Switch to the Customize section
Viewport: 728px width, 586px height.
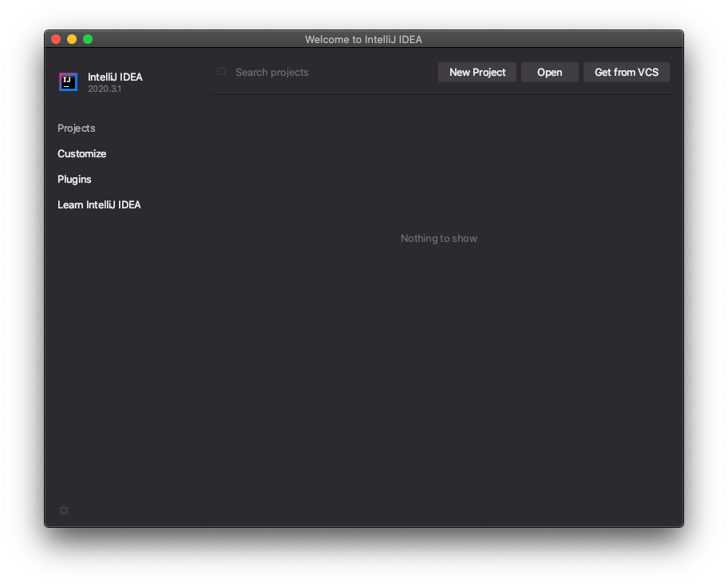pyautogui.click(x=81, y=153)
